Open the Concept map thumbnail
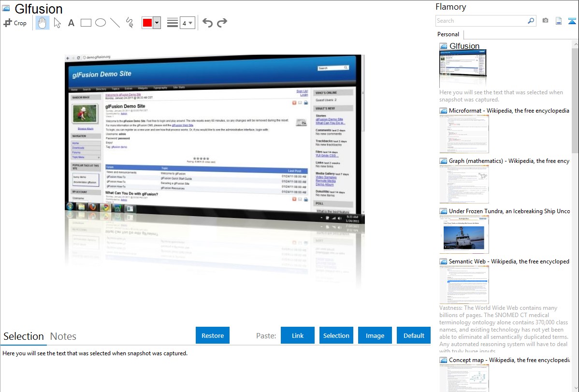 464,378
